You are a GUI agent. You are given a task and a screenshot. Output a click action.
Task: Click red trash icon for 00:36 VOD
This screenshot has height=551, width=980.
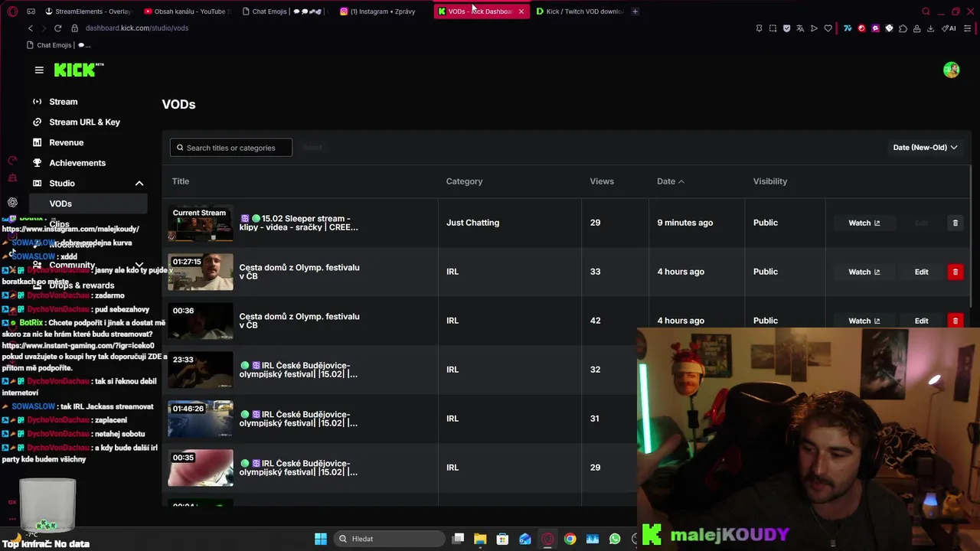pos(955,321)
